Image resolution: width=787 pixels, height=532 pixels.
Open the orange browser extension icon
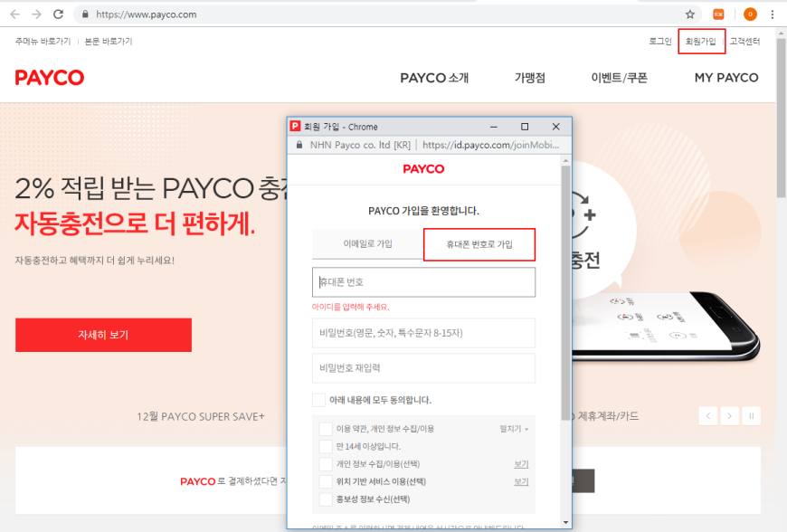tap(718, 14)
